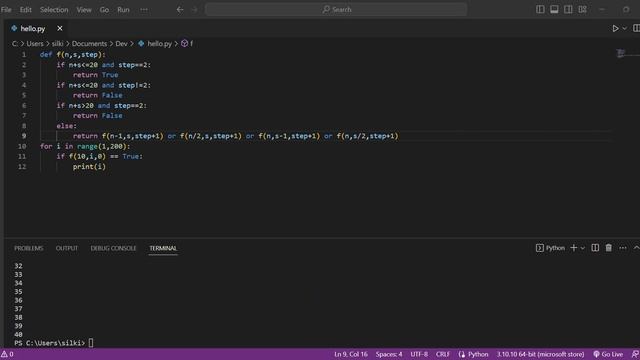Click Ln 9, Col 16 in status bar
The width and height of the screenshot is (640, 360).
coord(351,354)
